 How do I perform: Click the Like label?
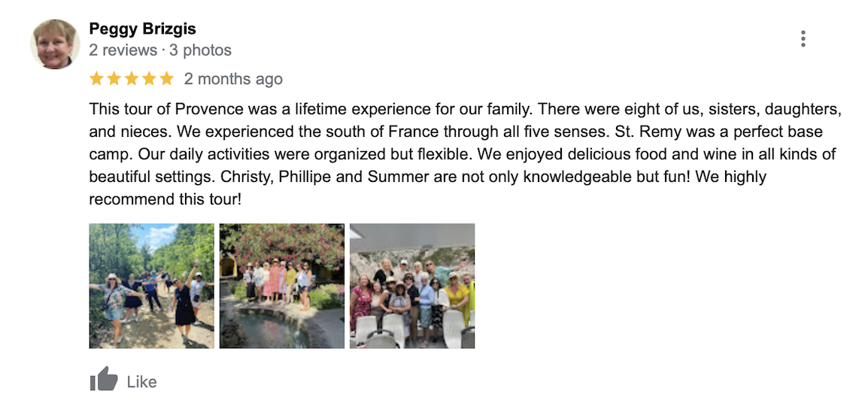coord(141,382)
